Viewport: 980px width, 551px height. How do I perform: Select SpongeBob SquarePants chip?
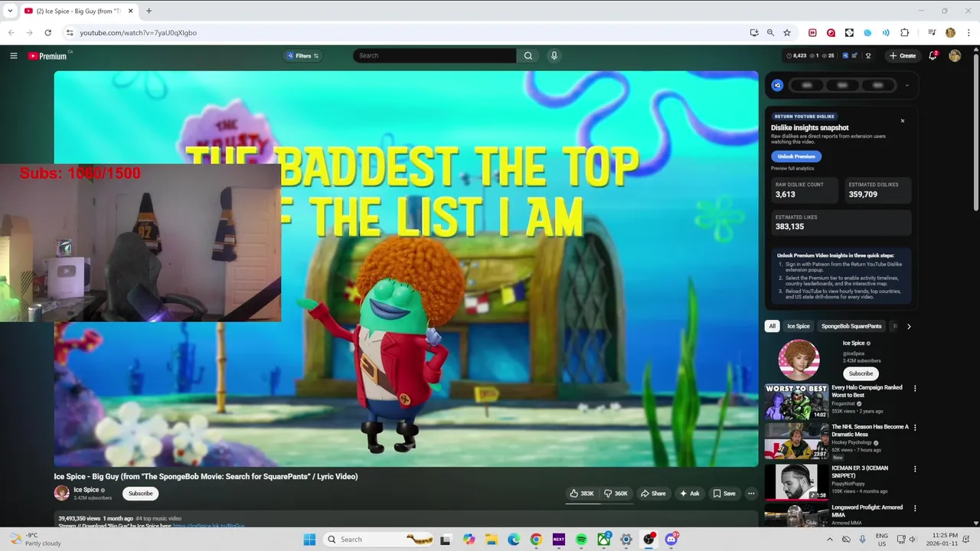tap(851, 326)
